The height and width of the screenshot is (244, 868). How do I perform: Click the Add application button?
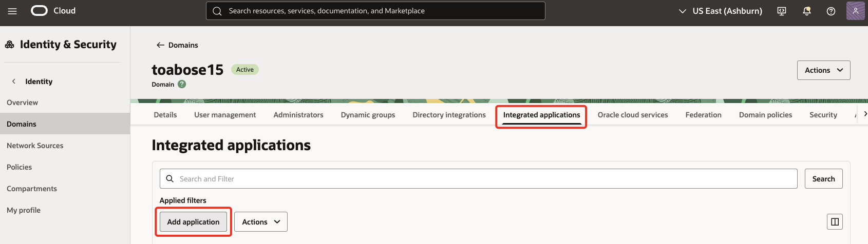click(193, 222)
